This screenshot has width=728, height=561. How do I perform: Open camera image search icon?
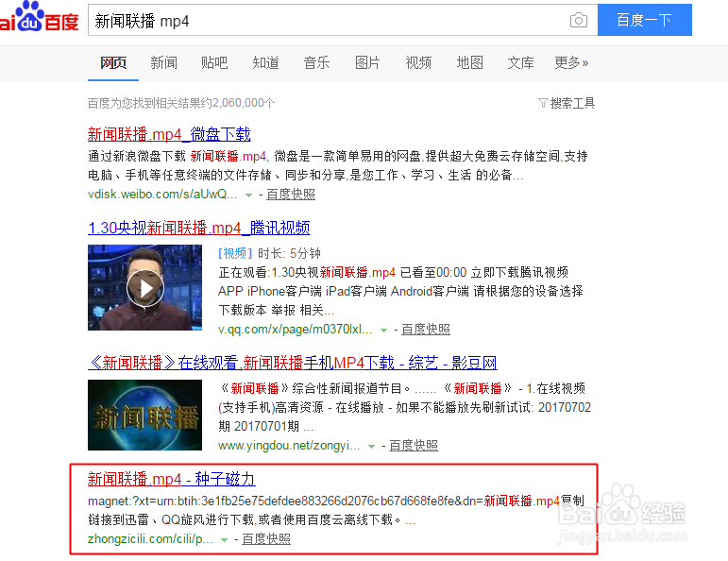(579, 20)
